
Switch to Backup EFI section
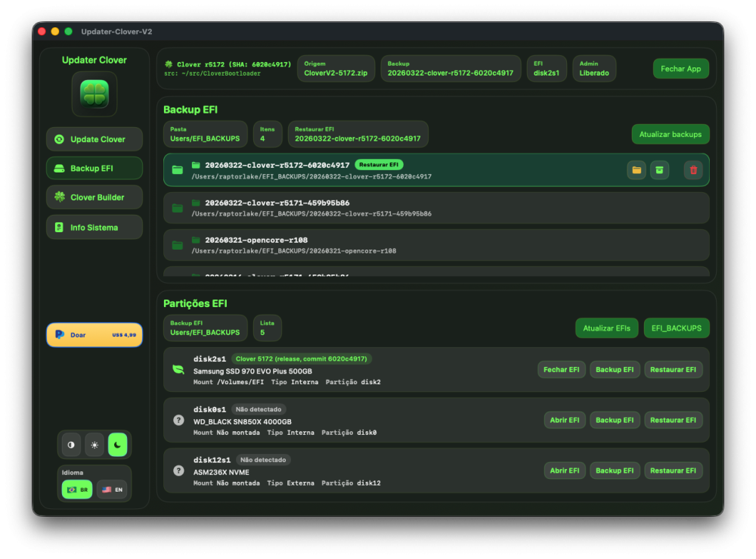(94, 169)
